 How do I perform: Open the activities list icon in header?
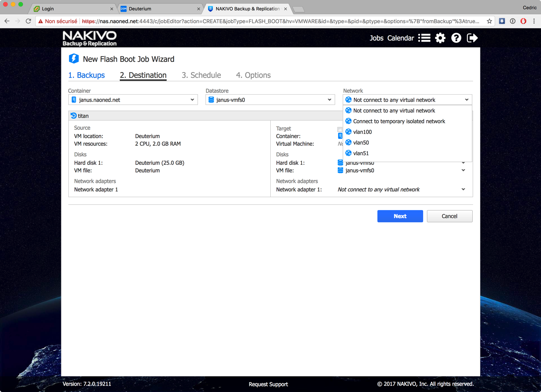[x=424, y=38]
